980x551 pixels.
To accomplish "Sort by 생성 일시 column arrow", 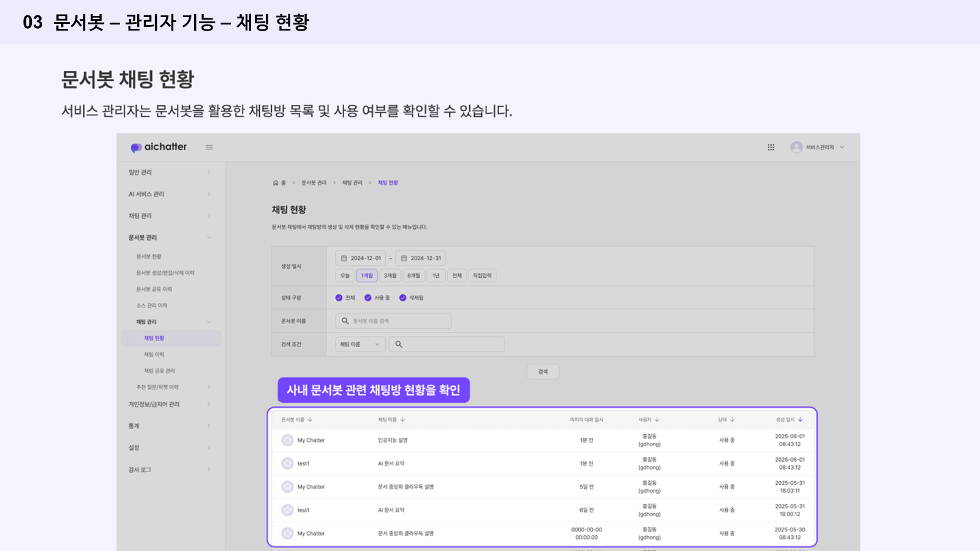I will (x=800, y=420).
